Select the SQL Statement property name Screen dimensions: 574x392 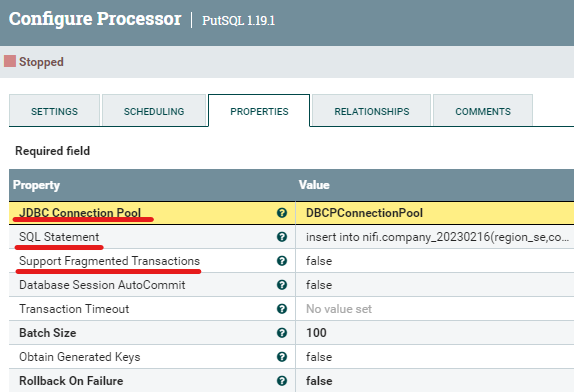tap(59, 237)
